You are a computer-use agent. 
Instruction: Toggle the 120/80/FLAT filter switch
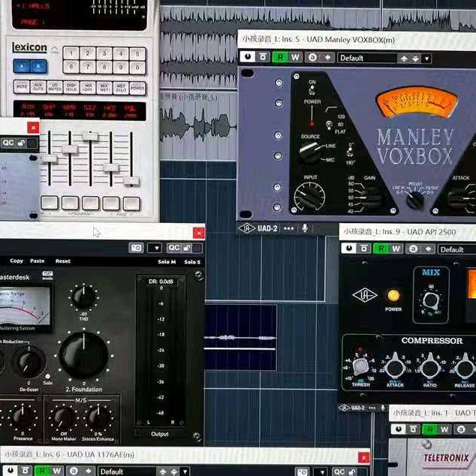click(329, 125)
